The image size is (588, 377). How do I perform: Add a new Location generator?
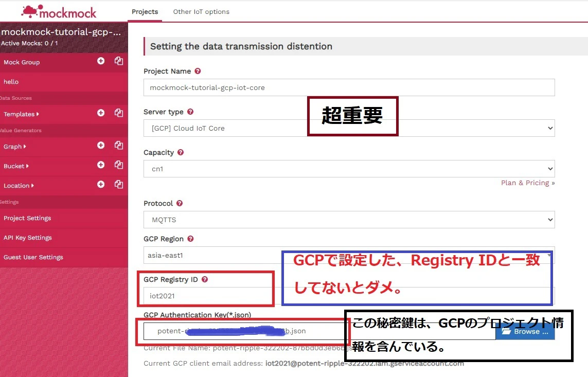101,184
